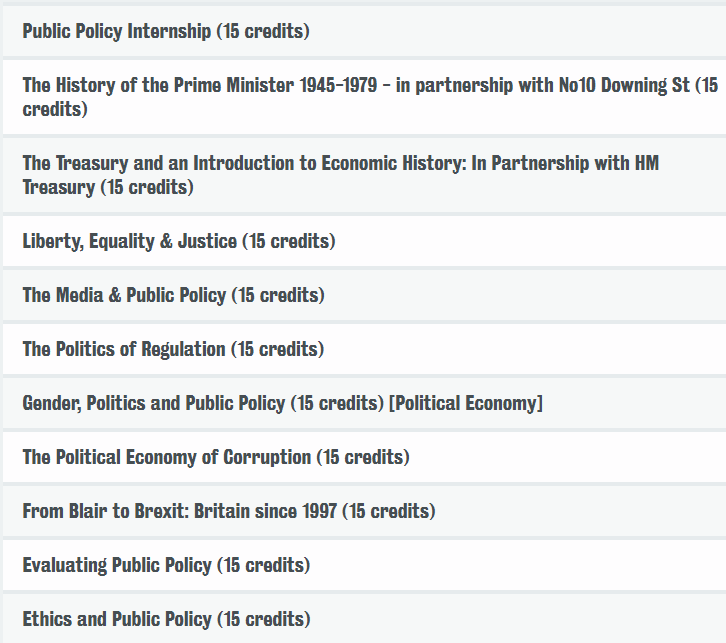
Task: Select The Political Economy of Corruption row
Action: [364, 457]
